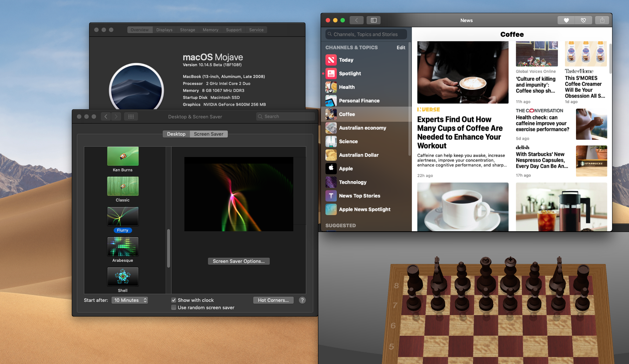Open Memory tab in About This Mac
Image resolution: width=629 pixels, height=364 pixels.
click(211, 30)
